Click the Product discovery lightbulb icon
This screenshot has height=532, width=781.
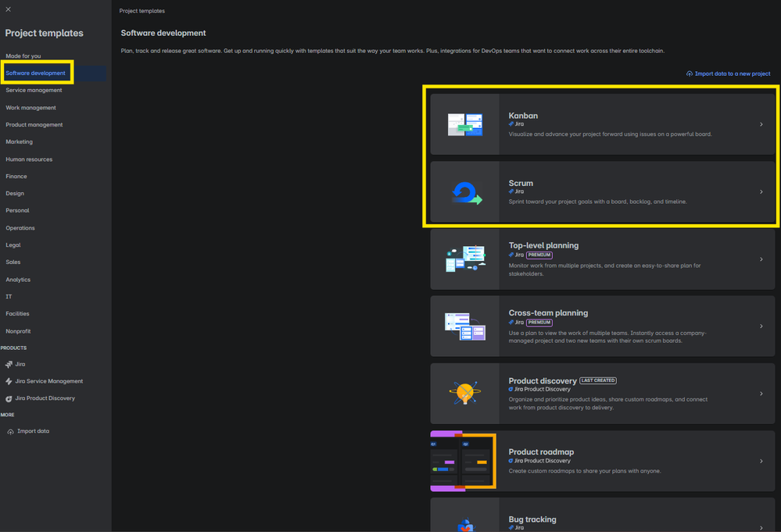(465, 393)
